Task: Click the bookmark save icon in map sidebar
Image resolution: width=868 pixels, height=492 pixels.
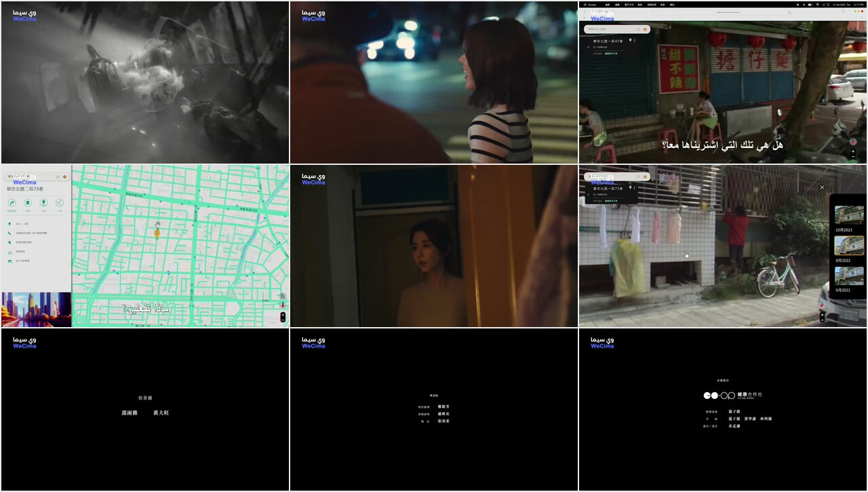Action: point(28,203)
